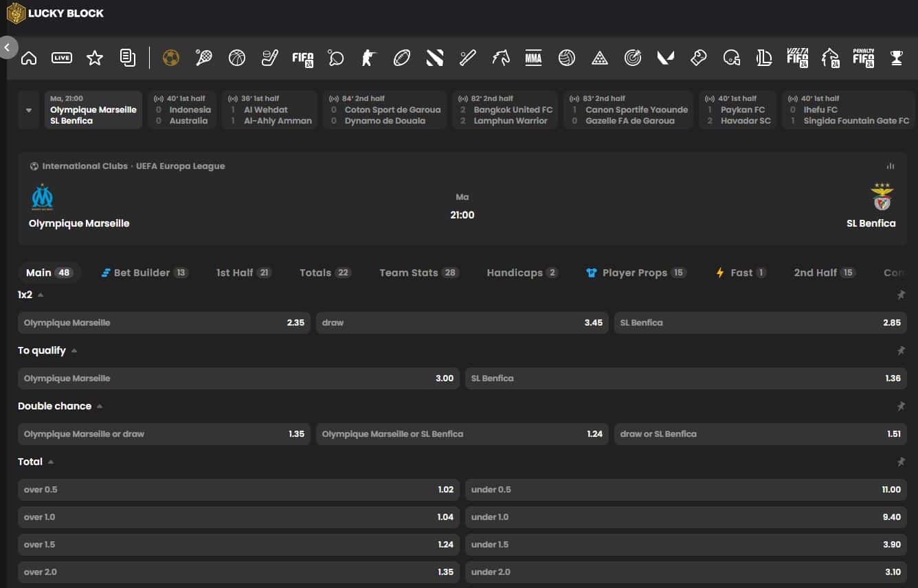Select the MMA sport icon
The width and height of the screenshot is (918, 588).
534,58
